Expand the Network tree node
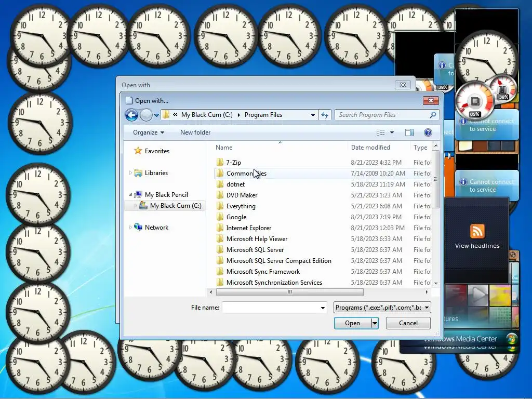Image resolution: width=532 pixels, height=399 pixels. (x=130, y=228)
